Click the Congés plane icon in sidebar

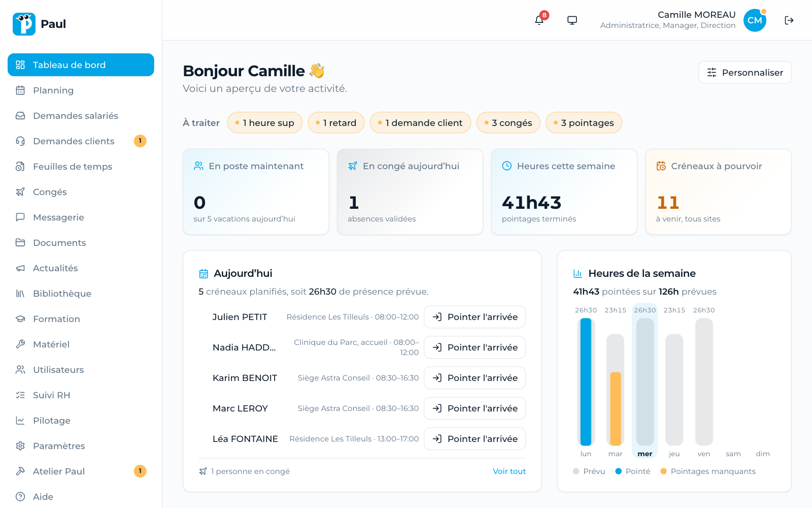click(20, 192)
